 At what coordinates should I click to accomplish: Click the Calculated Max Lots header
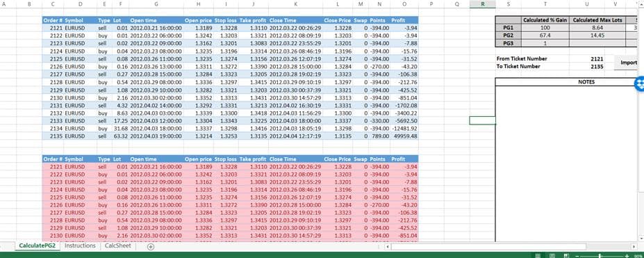[x=597, y=20]
